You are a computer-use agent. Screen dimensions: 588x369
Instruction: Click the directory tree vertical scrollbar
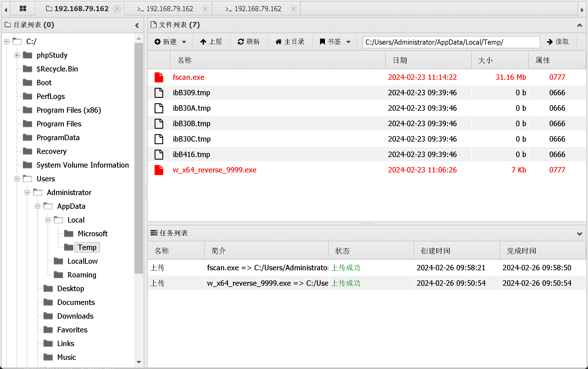point(139,157)
